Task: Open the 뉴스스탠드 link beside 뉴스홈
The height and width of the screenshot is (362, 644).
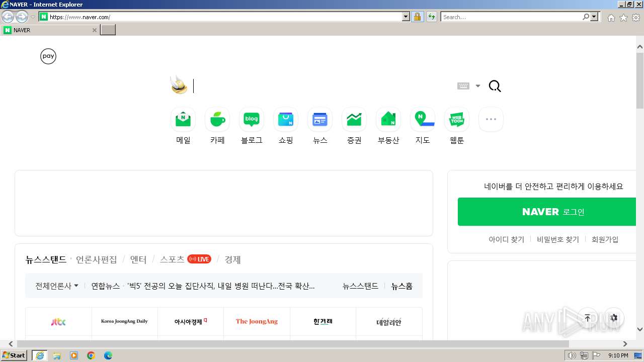Action: 360,286
